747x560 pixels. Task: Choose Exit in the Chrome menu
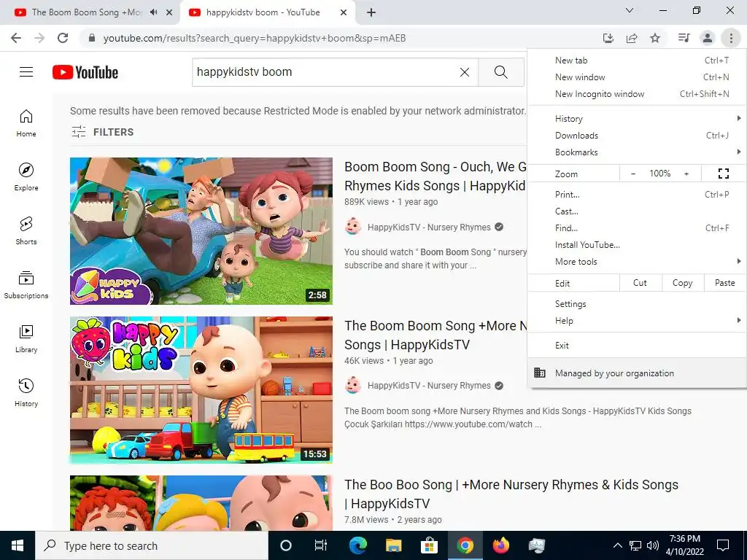click(637, 346)
